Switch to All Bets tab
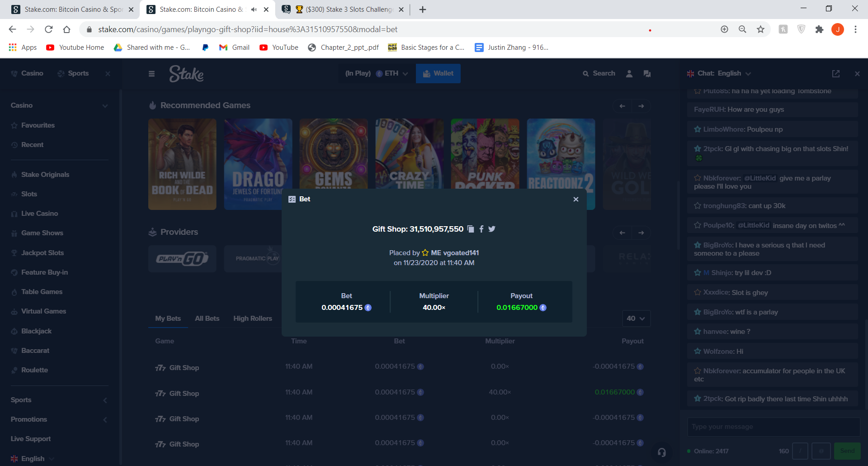868x466 pixels. 207,319
